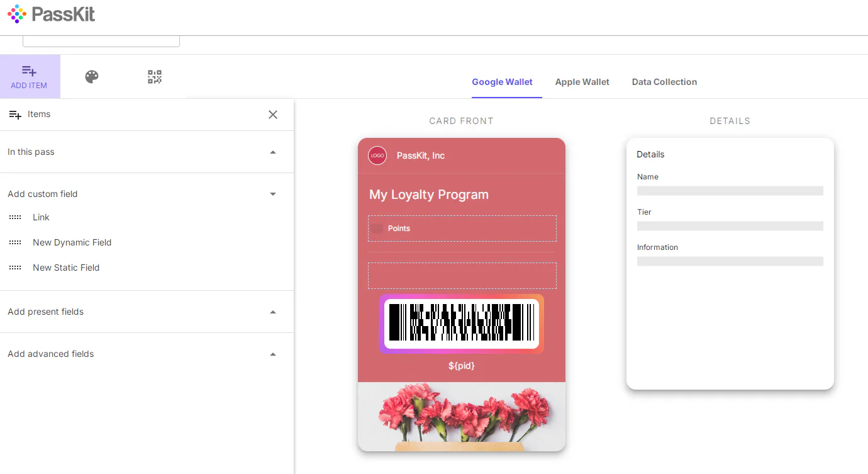Click the ${pid} barcode caption
This screenshot has width=868, height=474.
click(462, 366)
